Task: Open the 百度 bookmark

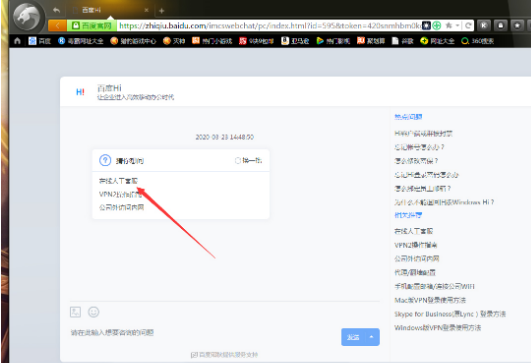Action: click(x=39, y=41)
